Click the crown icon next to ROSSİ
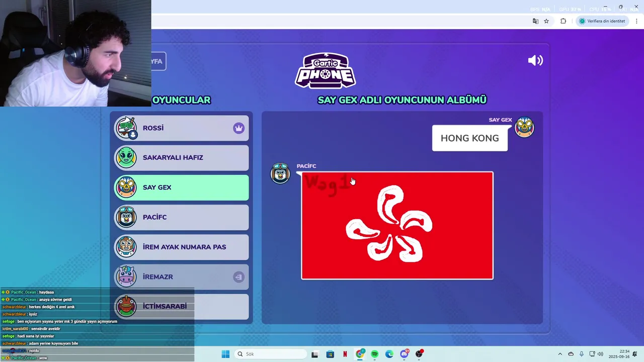Viewport: 644px width, 362px height. tap(238, 128)
